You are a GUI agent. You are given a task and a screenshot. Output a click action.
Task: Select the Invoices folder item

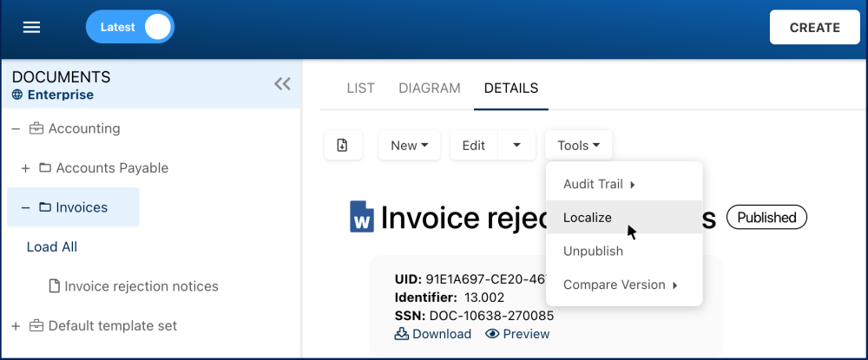(x=82, y=207)
